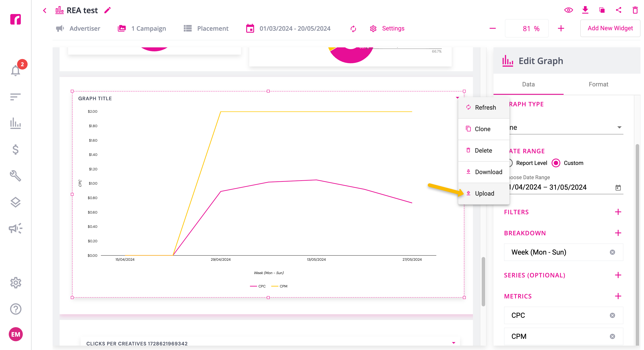Viewport: 644px width, 350px height.
Task: Choose Download from the widget menu
Action: pos(483,172)
